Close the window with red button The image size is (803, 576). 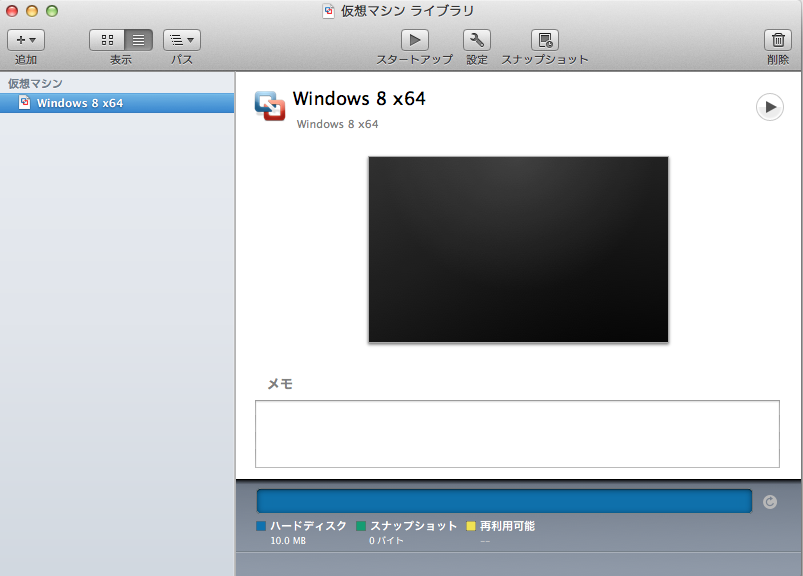click(x=12, y=11)
